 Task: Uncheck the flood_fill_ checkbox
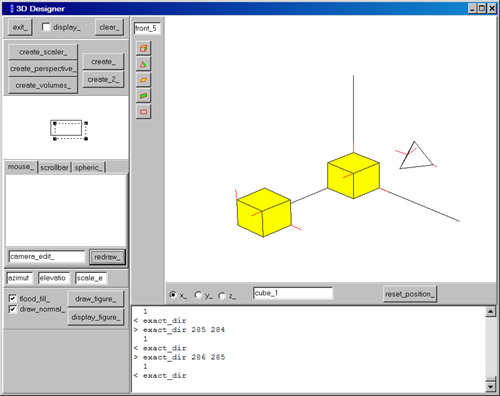coord(13,298)
